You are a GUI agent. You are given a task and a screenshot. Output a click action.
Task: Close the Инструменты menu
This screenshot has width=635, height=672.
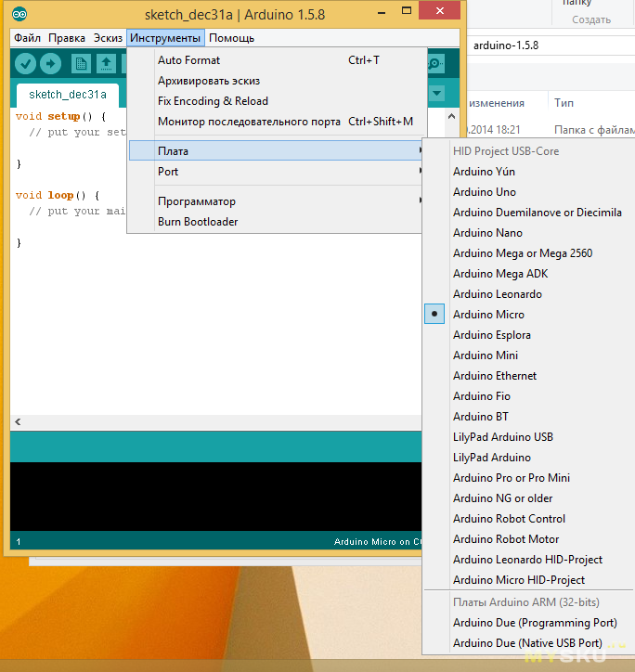click(x=165, y=38)
